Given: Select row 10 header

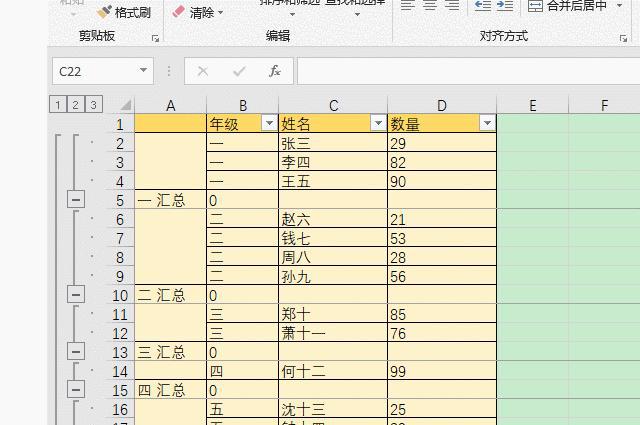Looking at the screenshot, I should 120,295.
